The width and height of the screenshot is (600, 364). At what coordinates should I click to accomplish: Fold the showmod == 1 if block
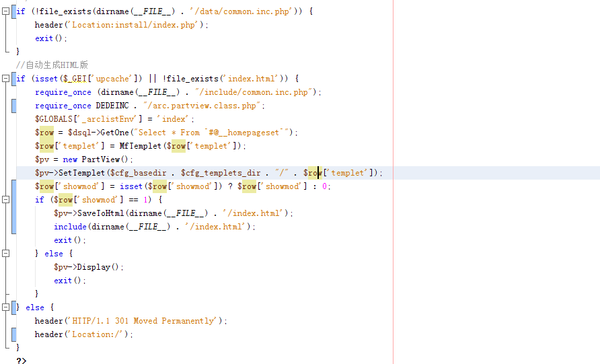pyautogui.click(x=5, y=200)
